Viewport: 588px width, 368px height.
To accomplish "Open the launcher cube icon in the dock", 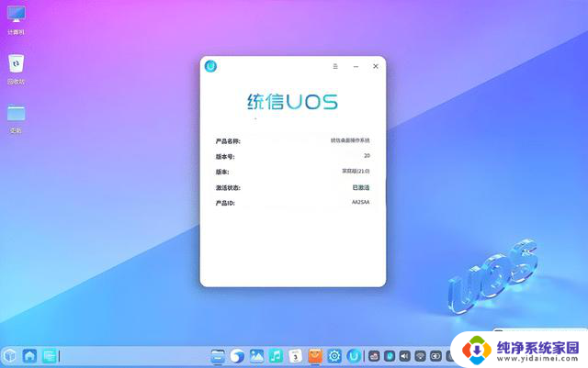I will [x=10, y=355].
